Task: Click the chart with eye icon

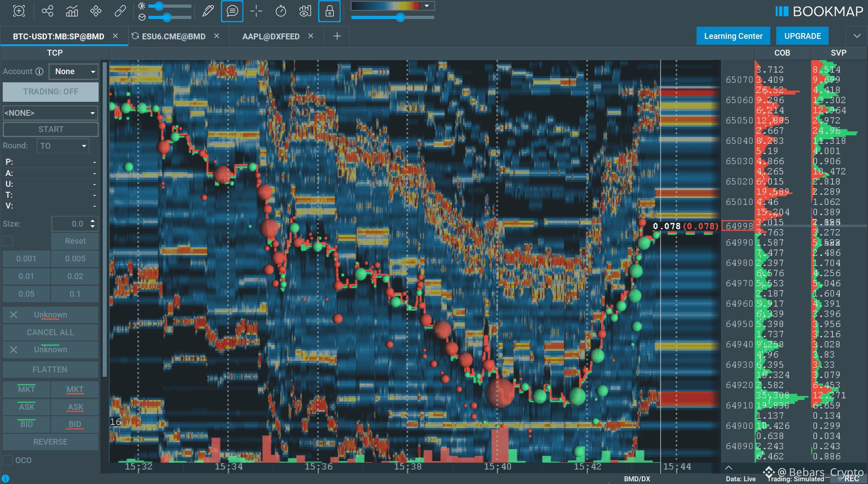Action: tap(305, 11)
